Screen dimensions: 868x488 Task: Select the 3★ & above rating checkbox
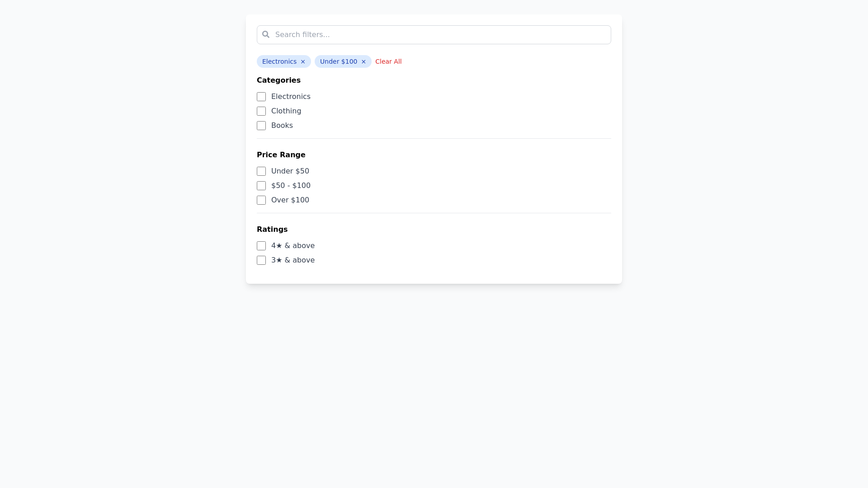coord(261,260)
